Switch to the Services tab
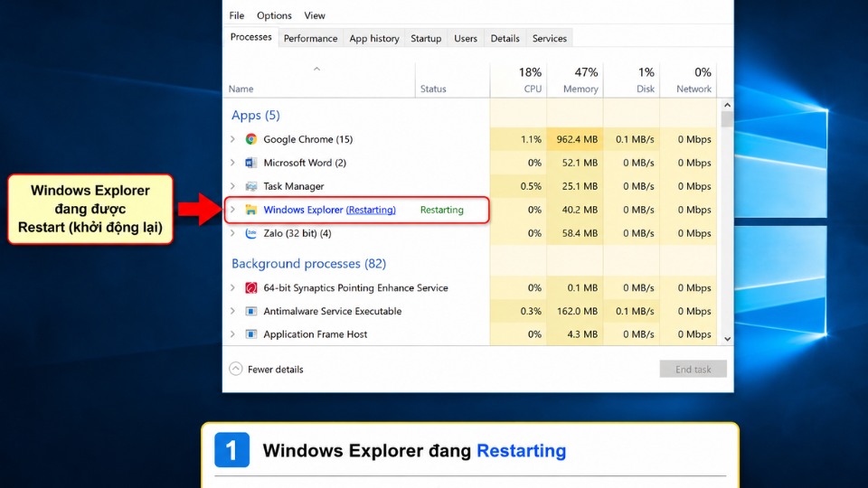This screenshot has width=868, height=488. [550, 38]
